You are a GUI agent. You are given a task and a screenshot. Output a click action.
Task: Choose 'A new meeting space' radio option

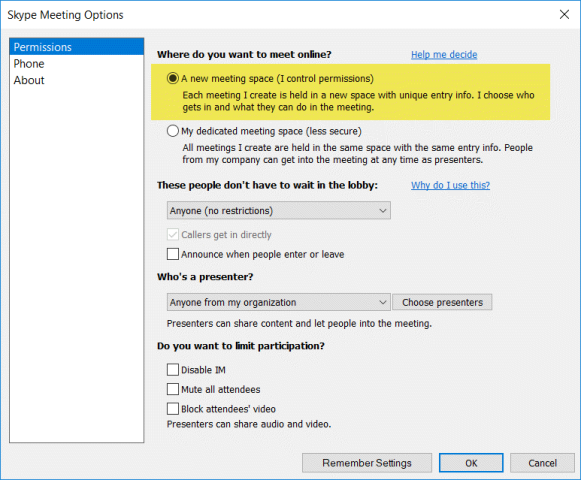[x=173, y=78]
